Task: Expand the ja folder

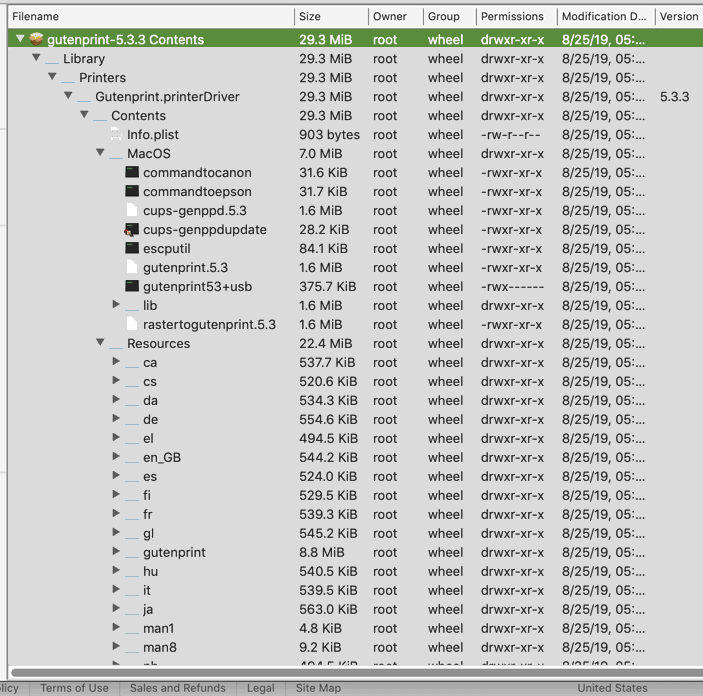Action: coord(116,608)
